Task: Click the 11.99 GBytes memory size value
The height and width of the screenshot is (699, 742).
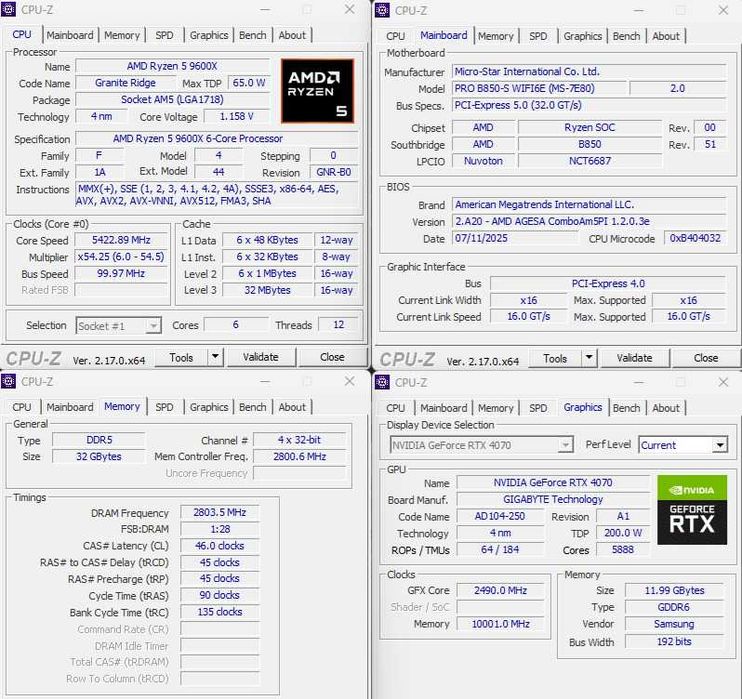Action: point(674,590)
